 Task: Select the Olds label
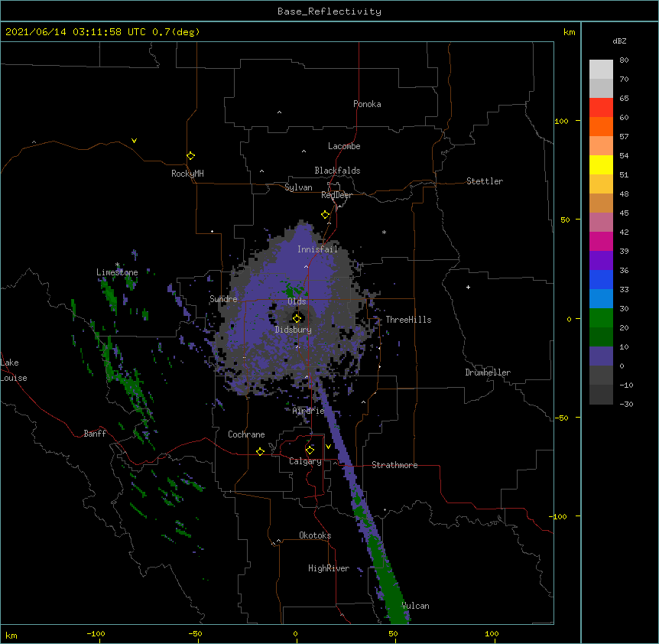point(297,301)
